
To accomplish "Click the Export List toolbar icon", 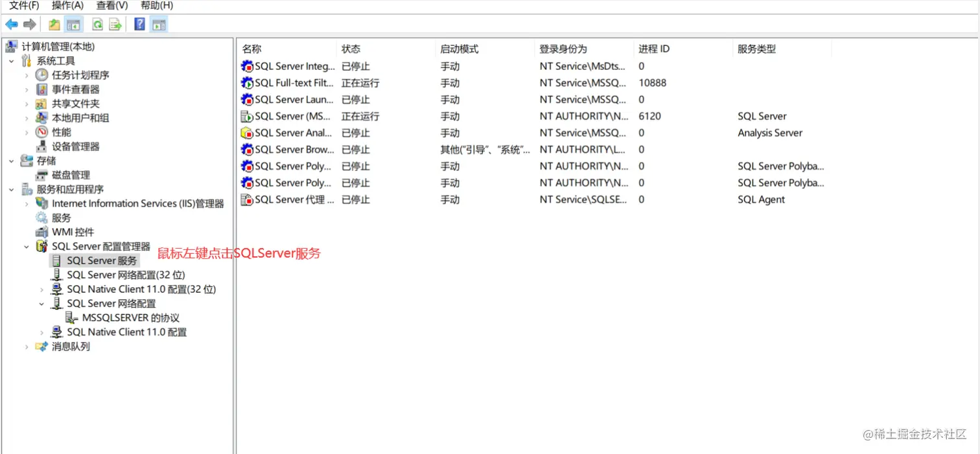I will [115, 25].
